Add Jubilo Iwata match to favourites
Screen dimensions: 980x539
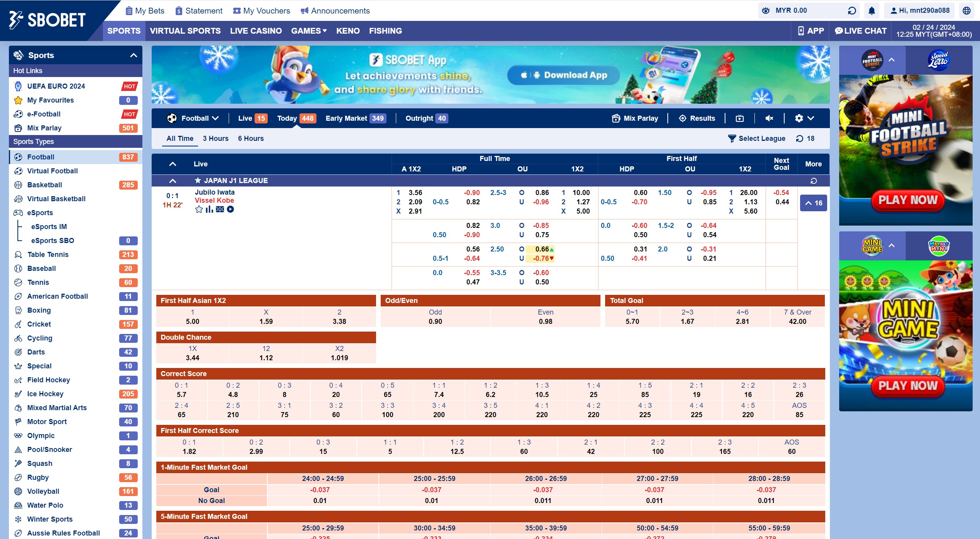pyautogui.click(x=199, y=209)
